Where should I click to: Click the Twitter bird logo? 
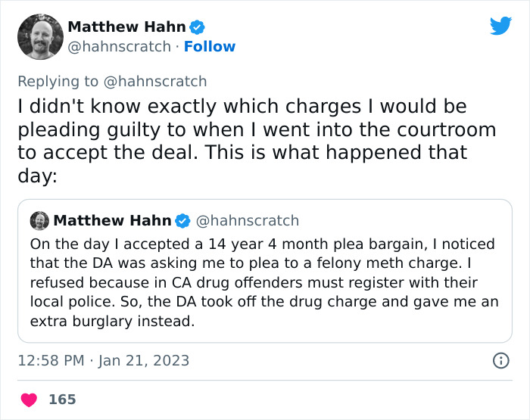tap(500, 26)
